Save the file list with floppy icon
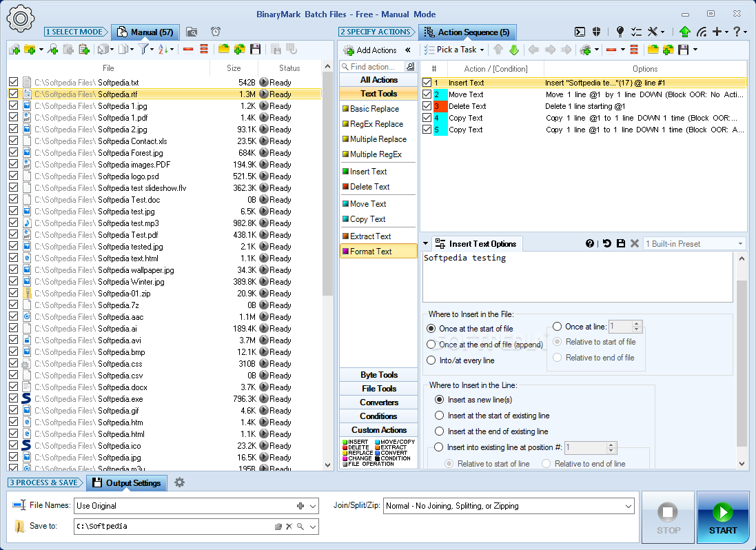 255,50
